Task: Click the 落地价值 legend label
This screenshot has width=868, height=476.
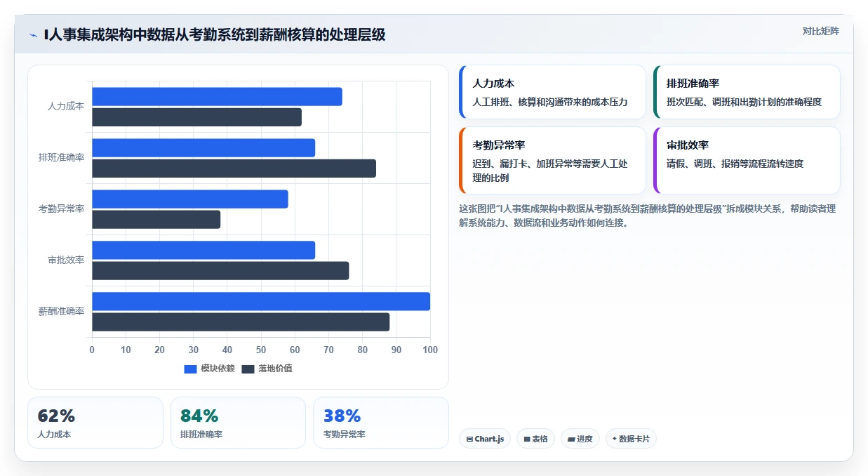Action: tap(275, 369)
